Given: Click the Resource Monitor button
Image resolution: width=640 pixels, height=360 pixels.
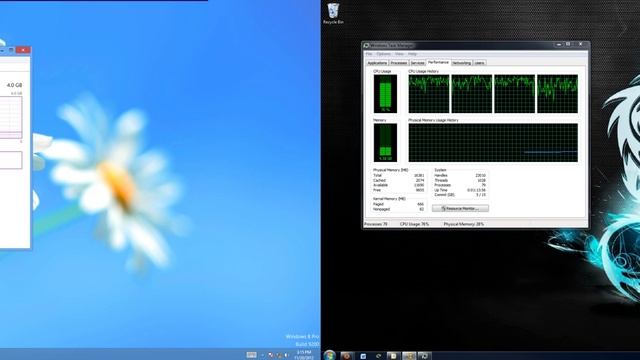Looking at the screenshot, I should 460,209.
